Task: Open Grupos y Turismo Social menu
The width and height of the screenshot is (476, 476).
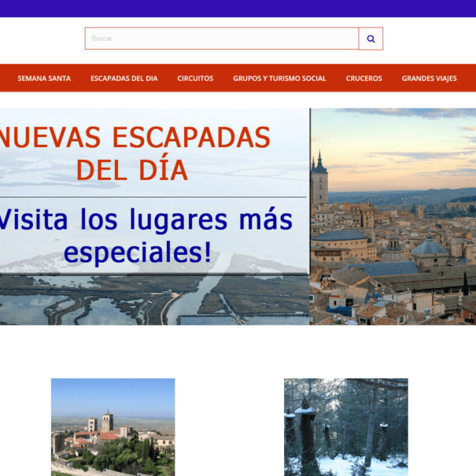Action: [279, 79]
